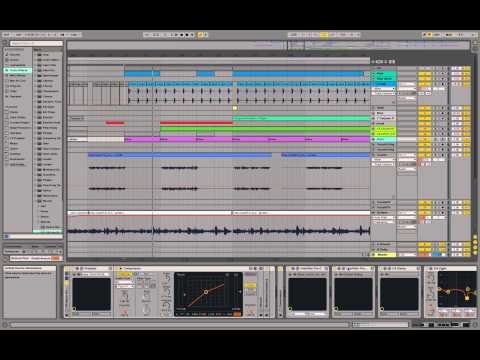Click the orange-lit button at the Compressor display's lower right

pos(237,314)
